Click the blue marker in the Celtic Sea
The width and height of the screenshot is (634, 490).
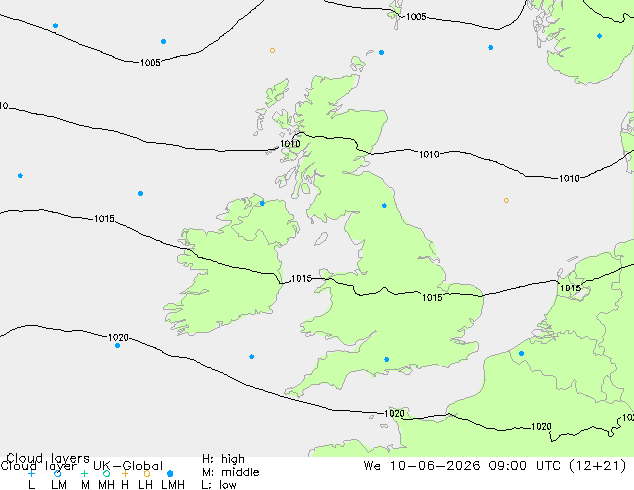coord(251,357)
